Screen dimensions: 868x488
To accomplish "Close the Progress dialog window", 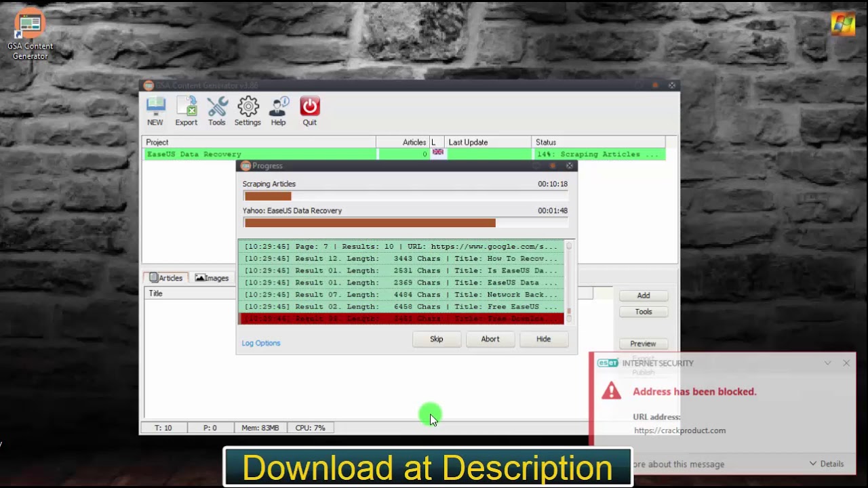I will [570, 165].
